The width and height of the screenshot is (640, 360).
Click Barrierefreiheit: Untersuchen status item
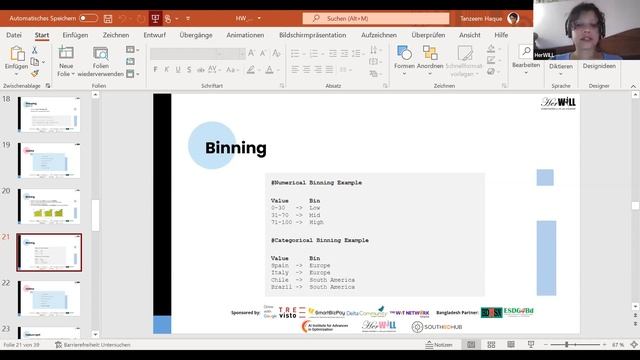coord(93,345)
